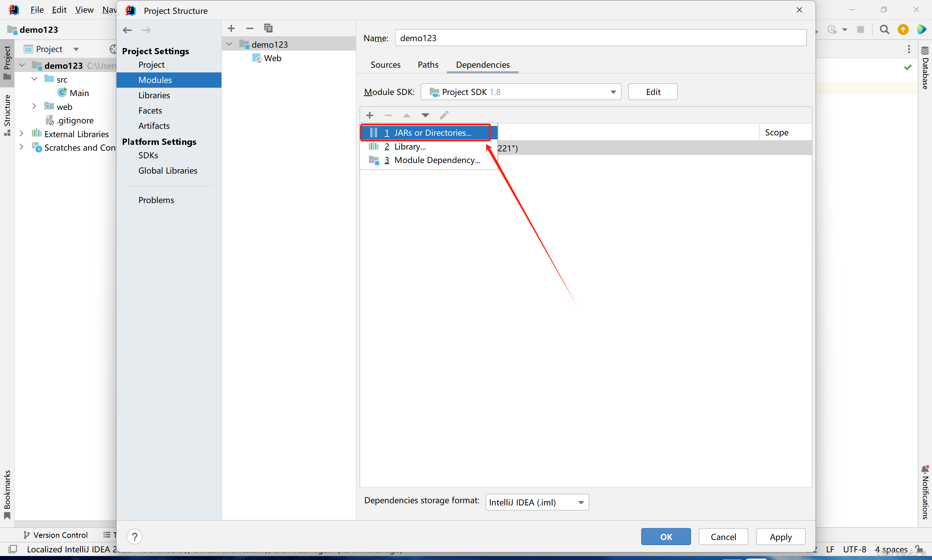This screenshot has width=932, height=560.
Task: Click the Apply button
Action: tap(781, 537)
